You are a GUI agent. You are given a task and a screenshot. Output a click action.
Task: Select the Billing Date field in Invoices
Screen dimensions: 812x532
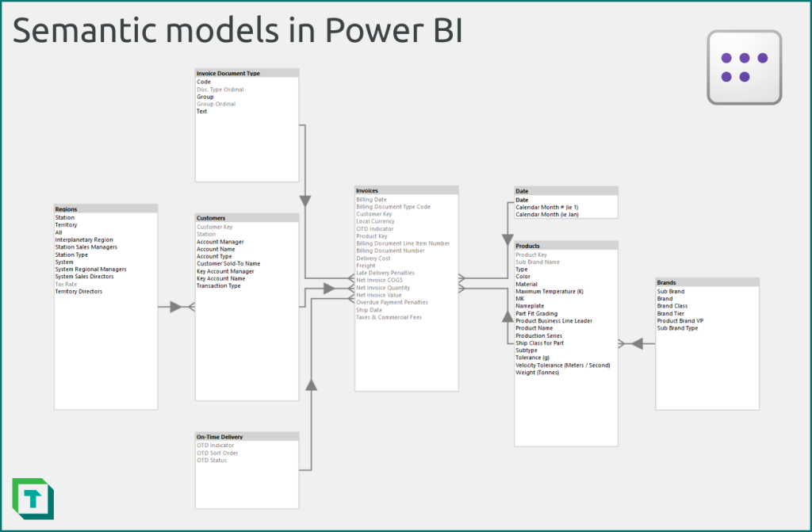(373, 199)
